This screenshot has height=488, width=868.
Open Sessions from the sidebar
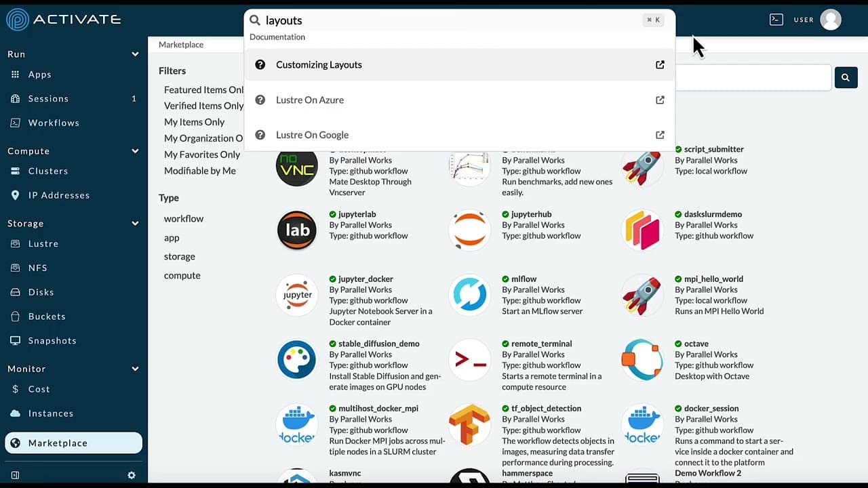(48, 98)
